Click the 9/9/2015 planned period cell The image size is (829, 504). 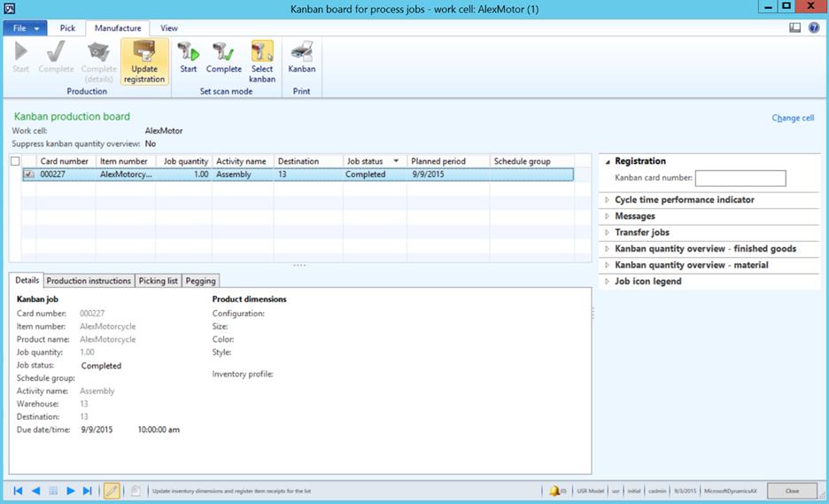(x=448, y=174)
